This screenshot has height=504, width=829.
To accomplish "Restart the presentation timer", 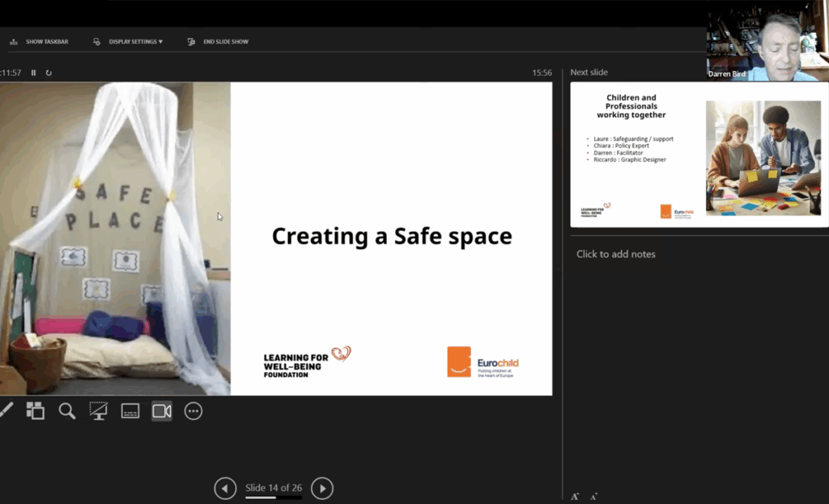I will [x=49, y=73].
